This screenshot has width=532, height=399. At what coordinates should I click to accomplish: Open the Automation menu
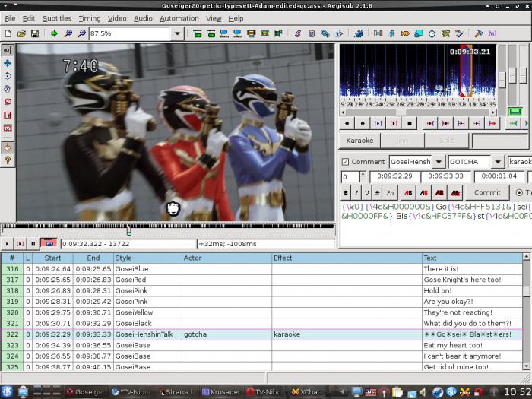(179, 18)
